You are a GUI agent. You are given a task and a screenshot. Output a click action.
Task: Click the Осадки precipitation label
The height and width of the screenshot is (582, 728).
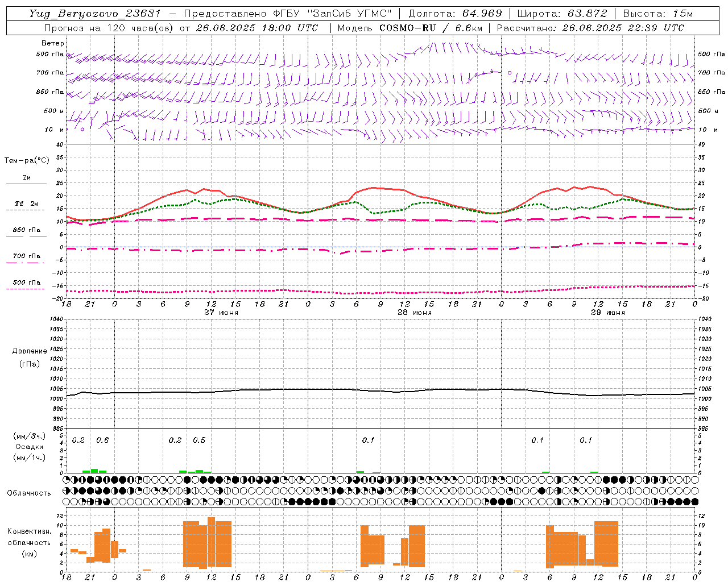point(29,447)
